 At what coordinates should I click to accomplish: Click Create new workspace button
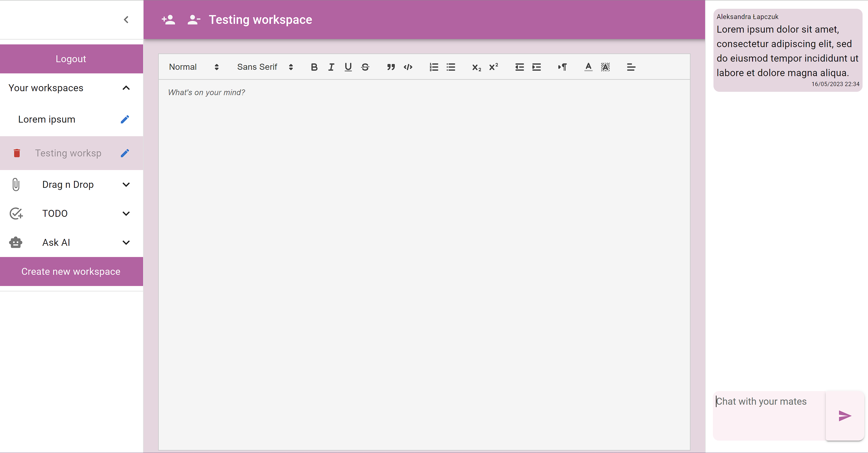click(x=71, y=271)
